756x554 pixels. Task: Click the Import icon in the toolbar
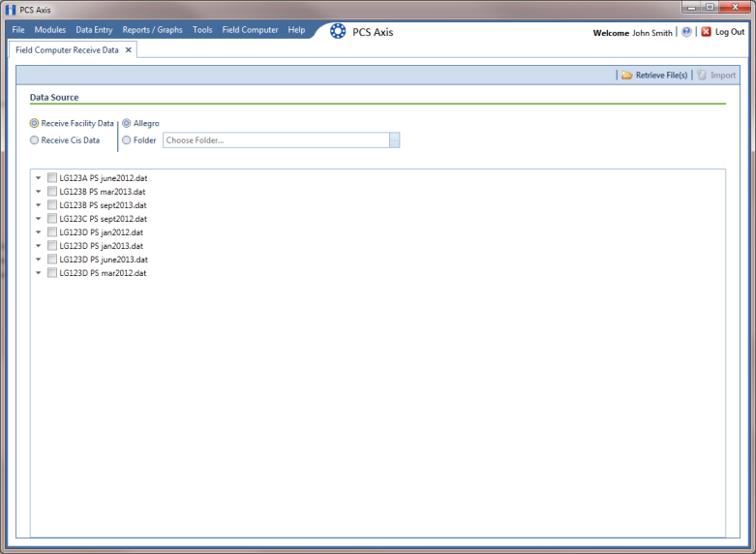(x=702, y=76)
